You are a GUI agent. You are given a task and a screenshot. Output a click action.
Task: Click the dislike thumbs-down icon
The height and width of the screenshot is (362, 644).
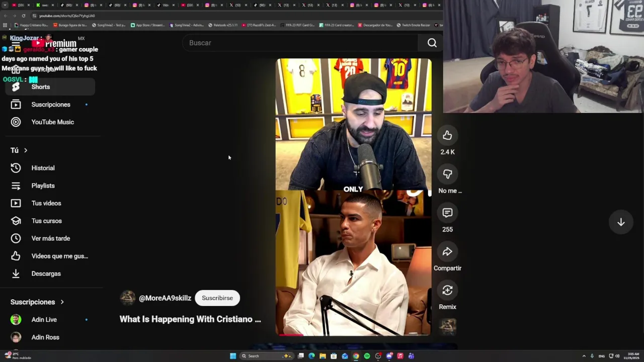[x=447, y=174]
